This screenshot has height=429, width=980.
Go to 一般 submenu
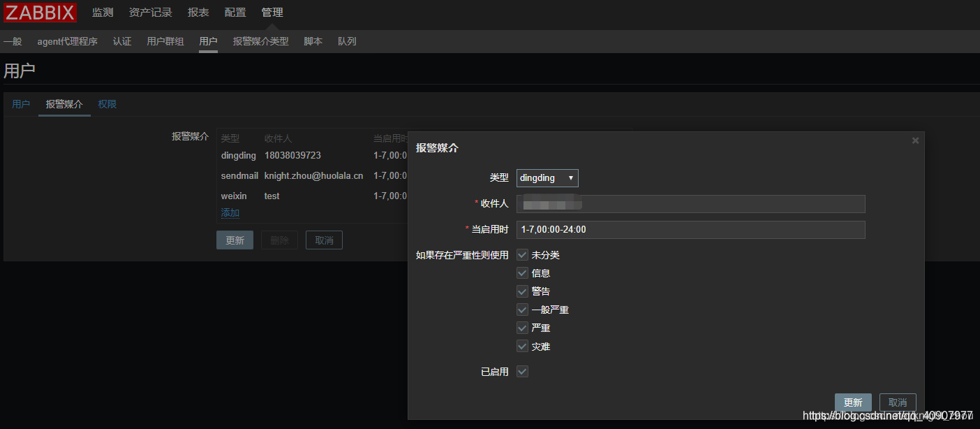13,41
